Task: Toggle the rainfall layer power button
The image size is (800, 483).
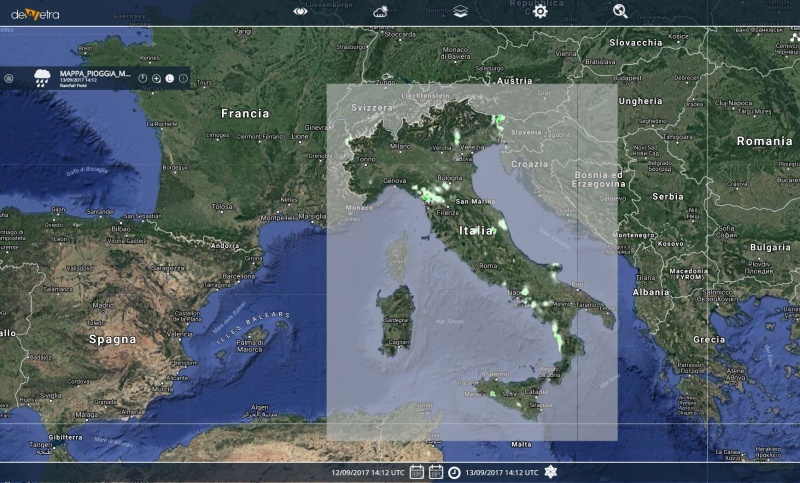Action: 143,78
